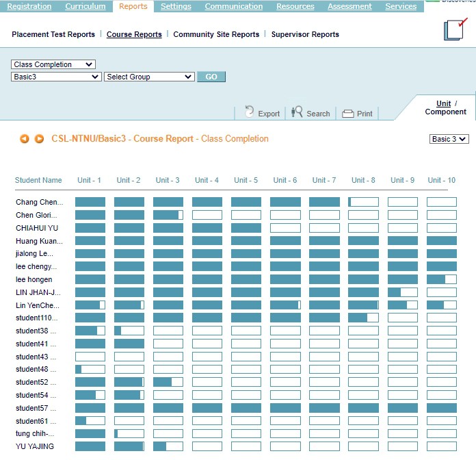Click the Student Name column header
Image resolution: width=476 pixels, height=460 pixels.
[38, 181]
